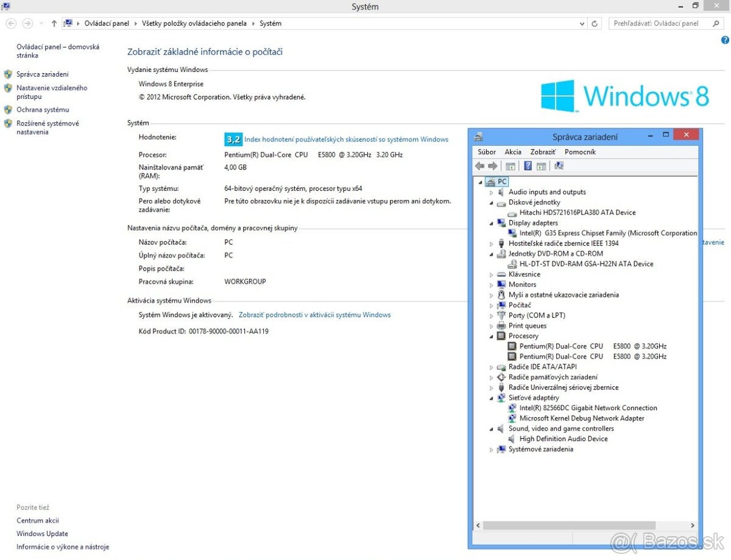This screenshot has height=560, width=731.
Task: Open the Help icon in Device Manager toolbar
Action: [x=528, y=165]
